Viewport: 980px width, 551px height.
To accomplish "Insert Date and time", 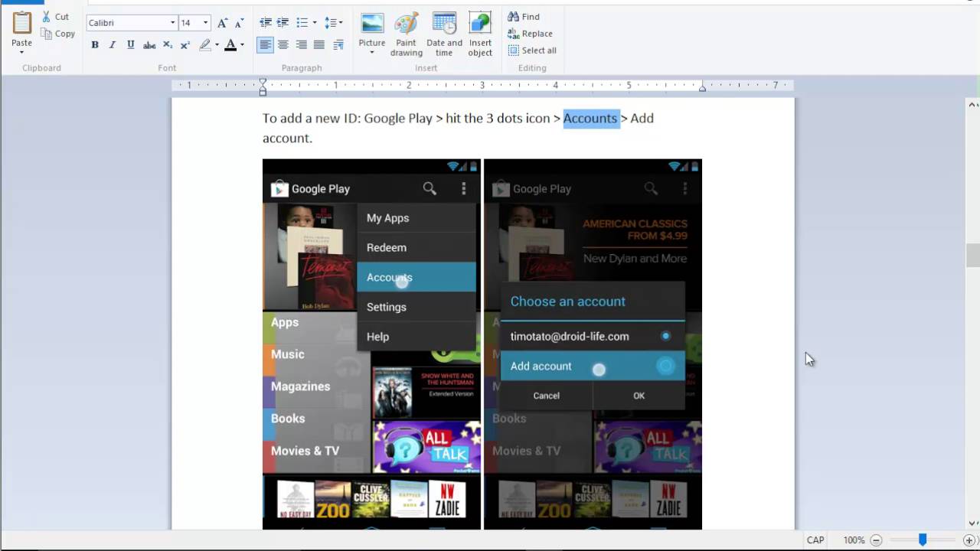I will [x=444, y=34].
